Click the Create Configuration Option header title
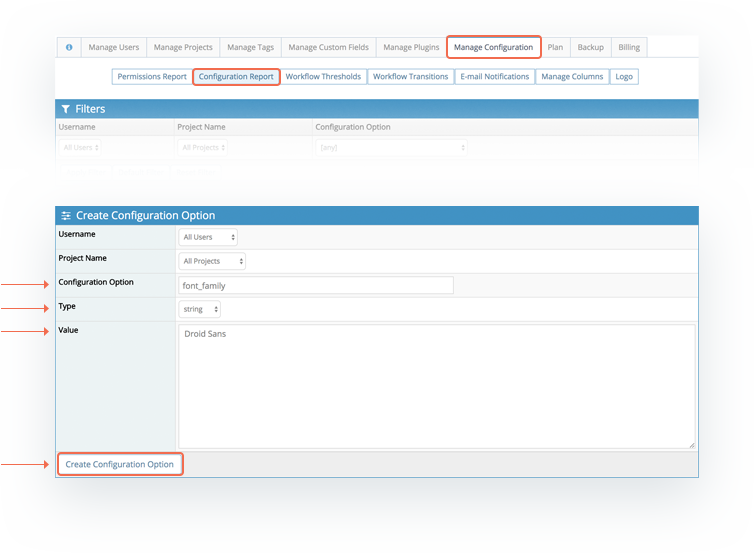The width and height of the screenshot is (754, 553). pyautogui.click(x=146, y=215)
